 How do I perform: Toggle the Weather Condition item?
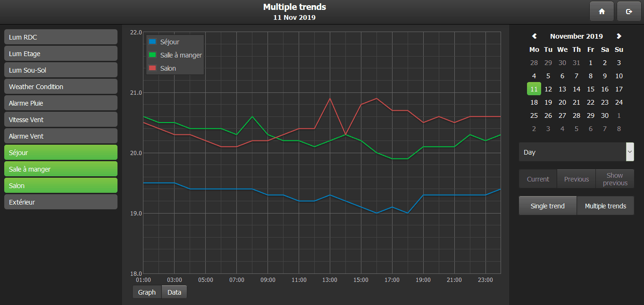coord(61,87)
